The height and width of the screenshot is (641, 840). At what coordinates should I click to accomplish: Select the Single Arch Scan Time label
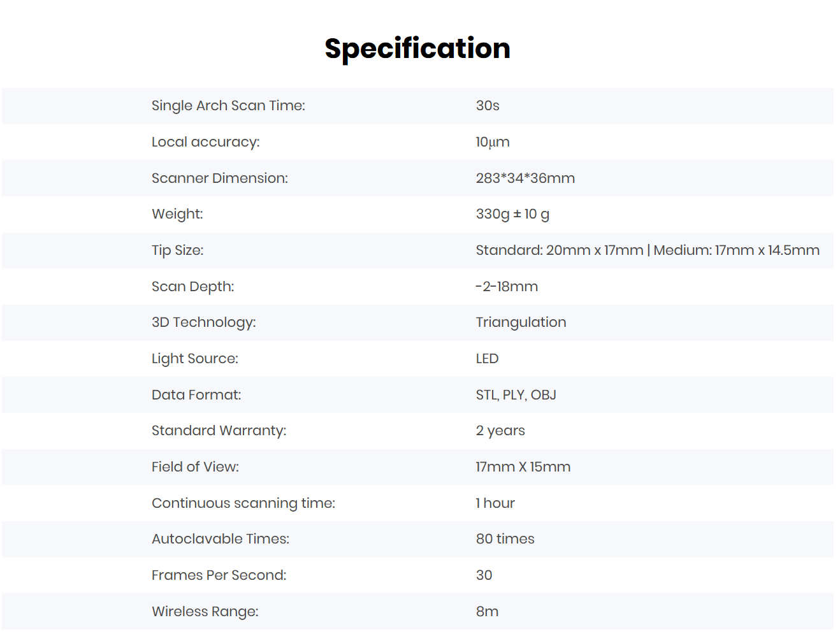tap(228, 106)
